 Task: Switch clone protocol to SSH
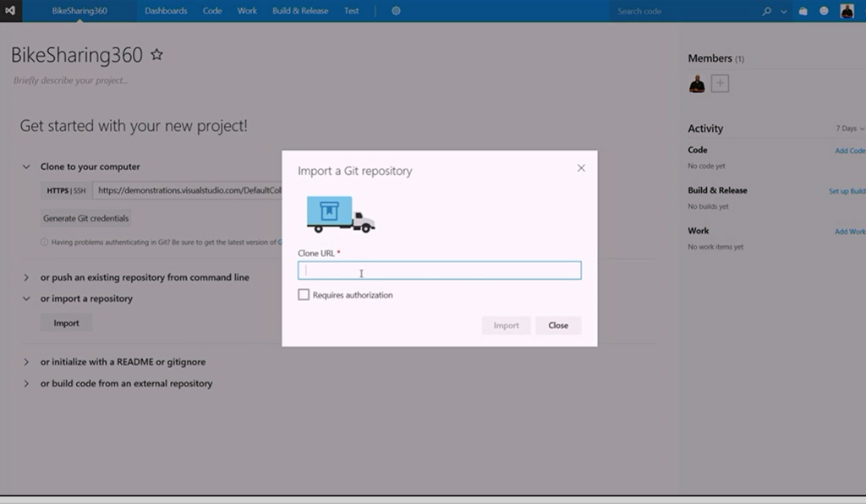click(x=79, y=191)
